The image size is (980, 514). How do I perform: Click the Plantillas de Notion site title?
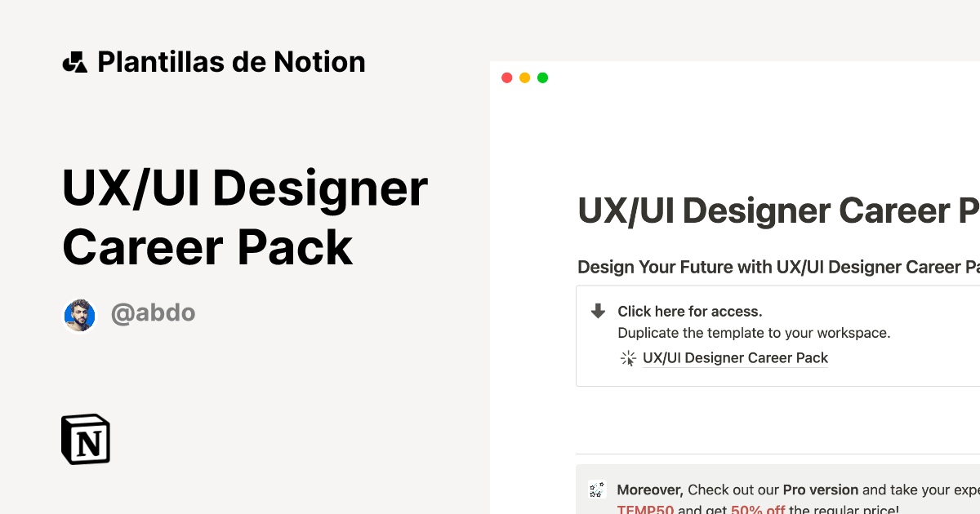click(231, 61)
